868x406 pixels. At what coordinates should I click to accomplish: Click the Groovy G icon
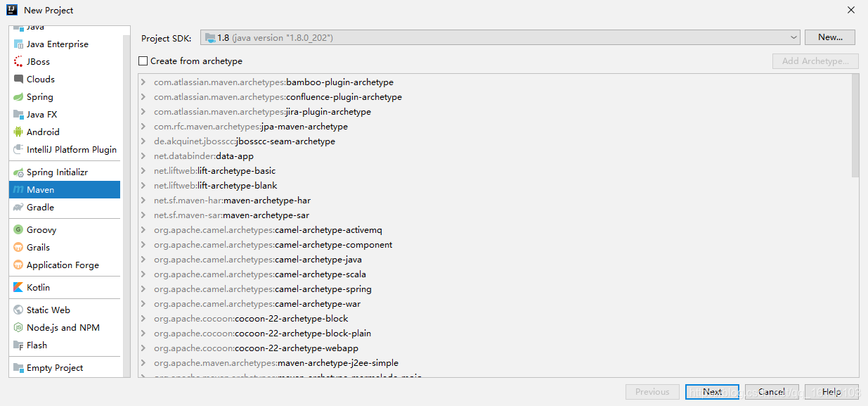(18, 230)
